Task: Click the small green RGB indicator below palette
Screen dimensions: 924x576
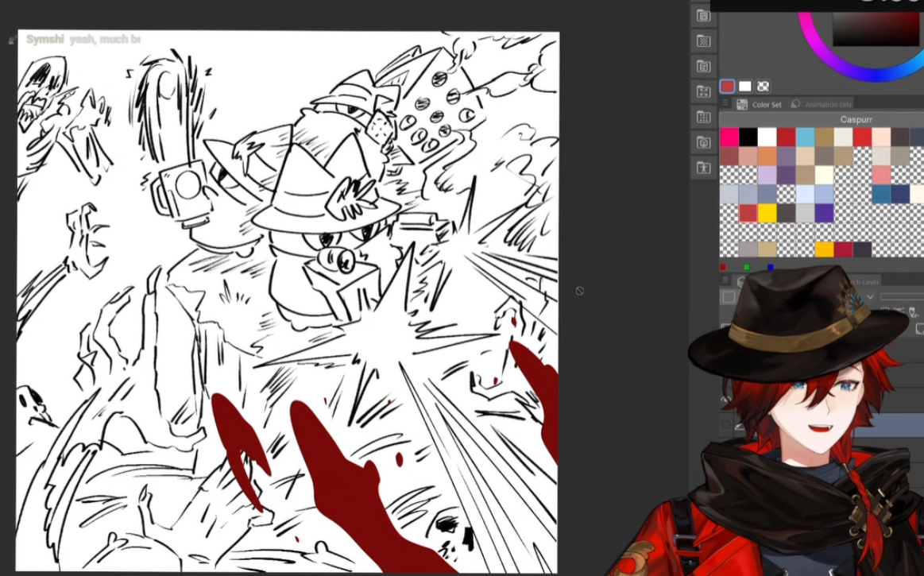Action: coord(747,267)
